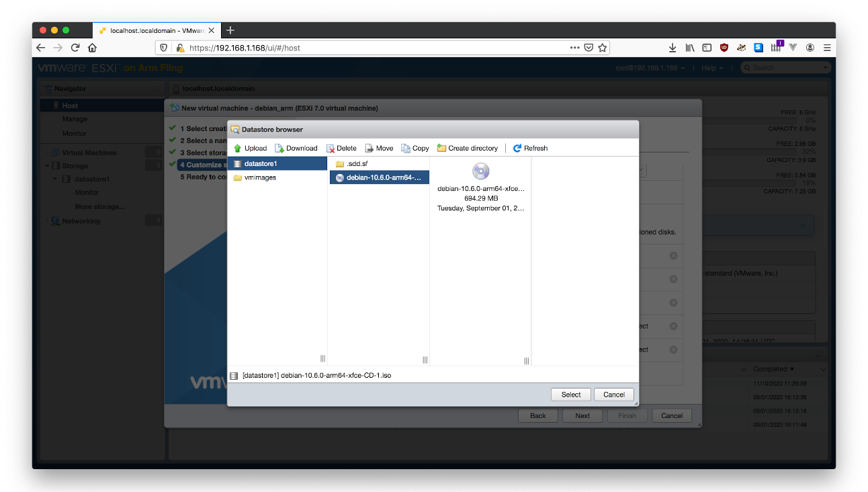Open Networking in the Navigator
The image size is (868, 492).
(81, 221)
